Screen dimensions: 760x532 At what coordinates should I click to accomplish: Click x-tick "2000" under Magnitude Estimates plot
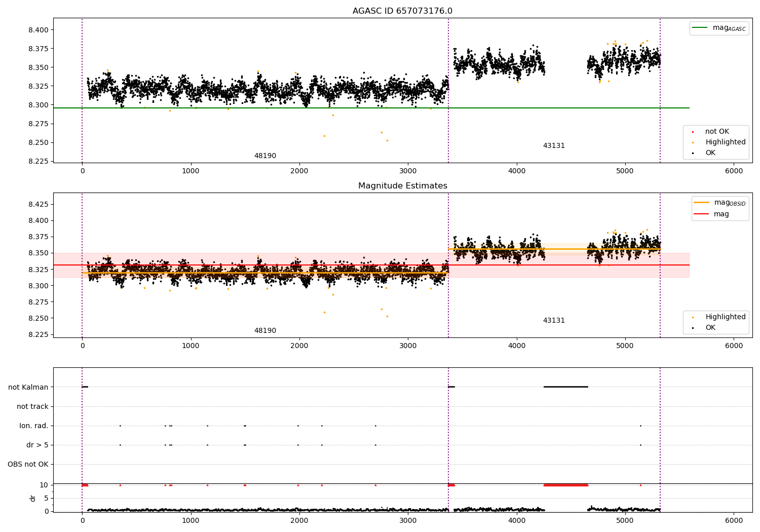tap(299, 346)
